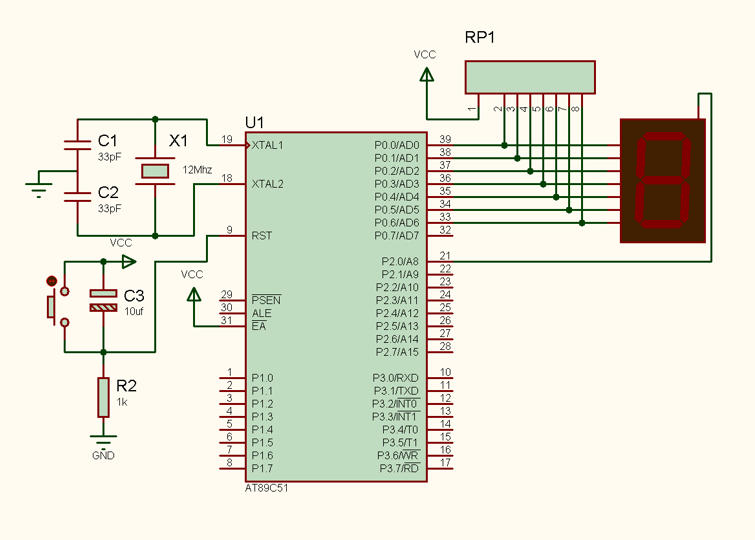Click pin number 39 at P0.0/AD0

coord(445,139)
